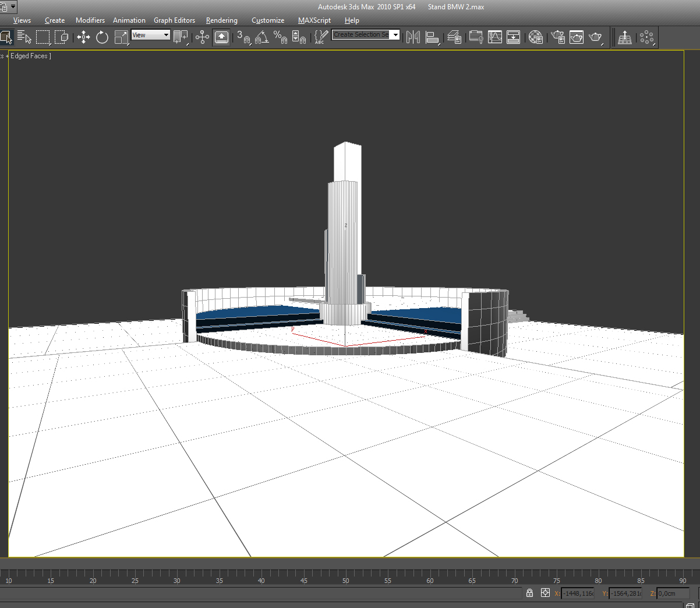Screen dimensions: 700x608
Task: Toggle Selection Lock padlock
Action: pyautogui.click(x=529, y=593)
